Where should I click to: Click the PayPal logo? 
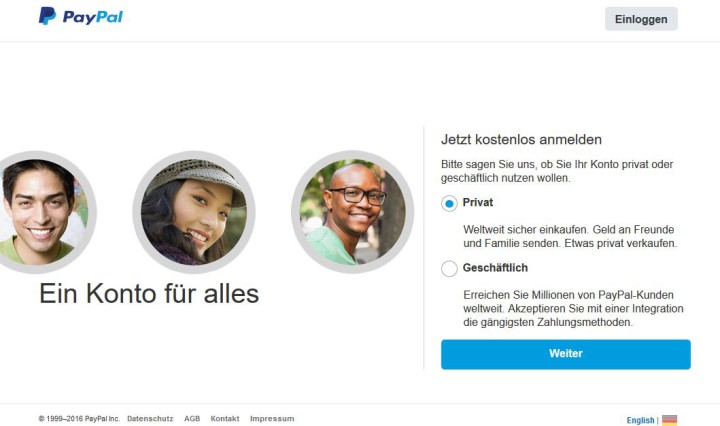[x=81, y=16]
